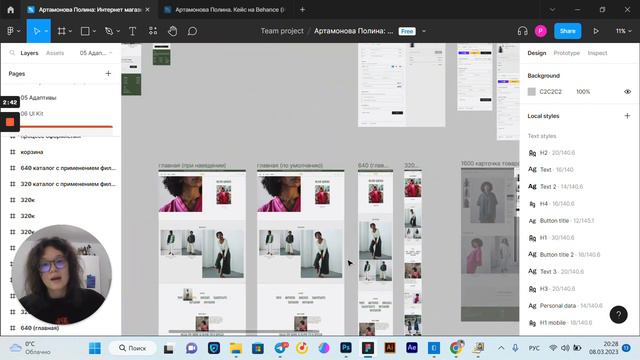640x360 pixels.
Task: Click the C2C2C2 background color swatch
Action: 531,91
